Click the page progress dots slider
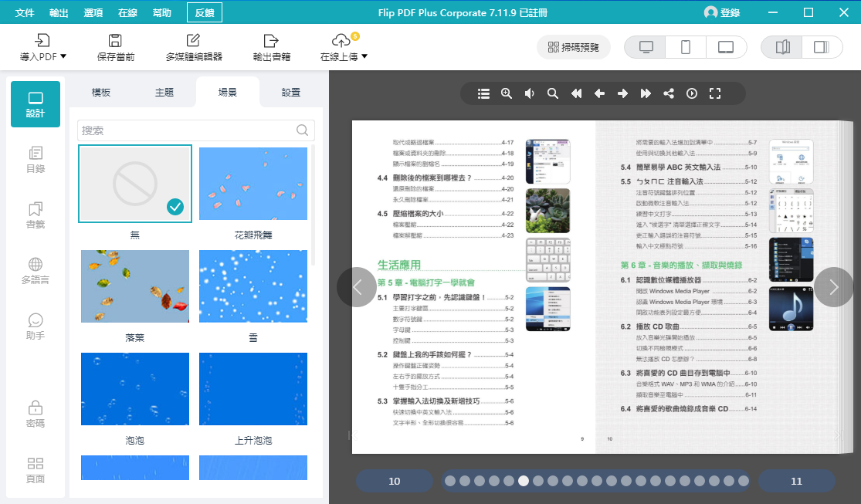Image resolution: width=861 pixels, height=504 pixels. point(595,481)
